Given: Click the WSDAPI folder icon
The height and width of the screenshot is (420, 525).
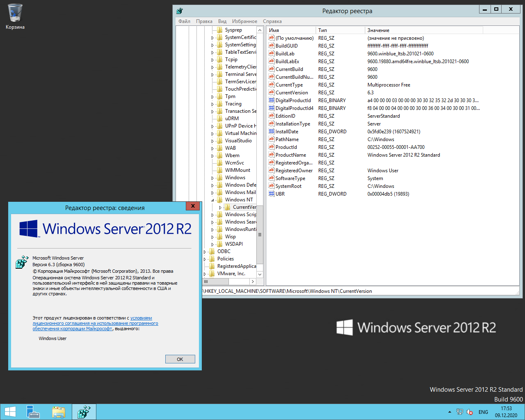Looking at the screenshot, I should click(220, 244).
